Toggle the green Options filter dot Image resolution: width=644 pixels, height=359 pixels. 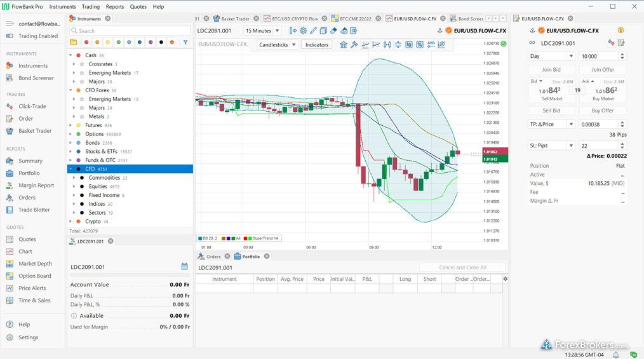tap(118, 42)
